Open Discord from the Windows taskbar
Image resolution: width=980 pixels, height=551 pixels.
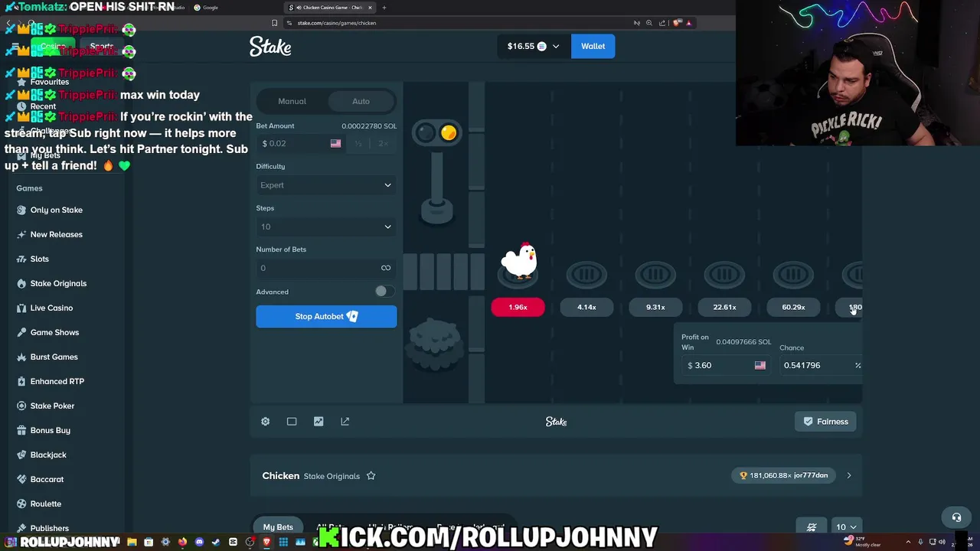point(199,542)
